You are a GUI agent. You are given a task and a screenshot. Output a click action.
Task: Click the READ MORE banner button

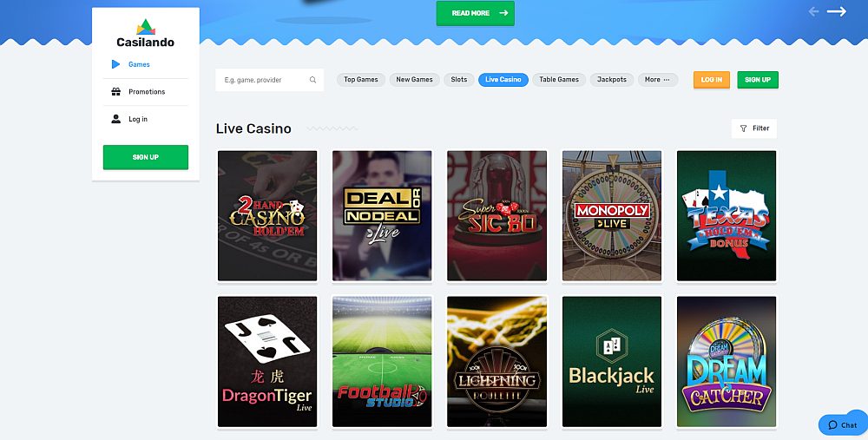(x=475, y=13)
